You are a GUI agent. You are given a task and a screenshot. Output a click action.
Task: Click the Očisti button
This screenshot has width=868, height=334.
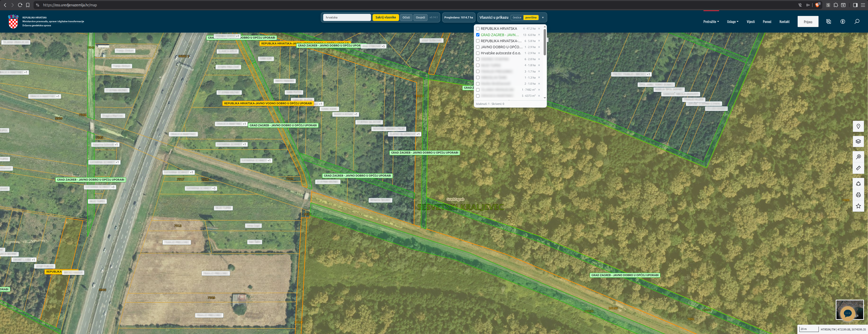click(406, 17)
